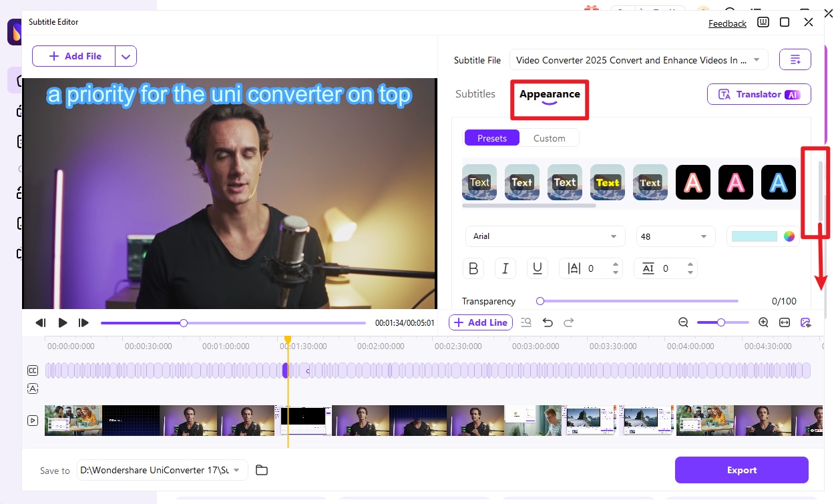The image size is (836, 504).
Task: Click the subtitle list settings icon beside Subtitle File
Action: click(795, 59)
